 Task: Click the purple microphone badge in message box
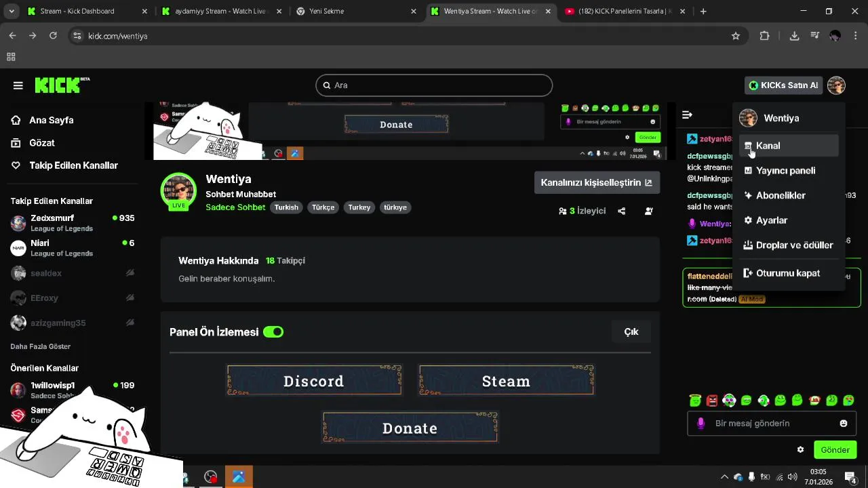(701, 423)
